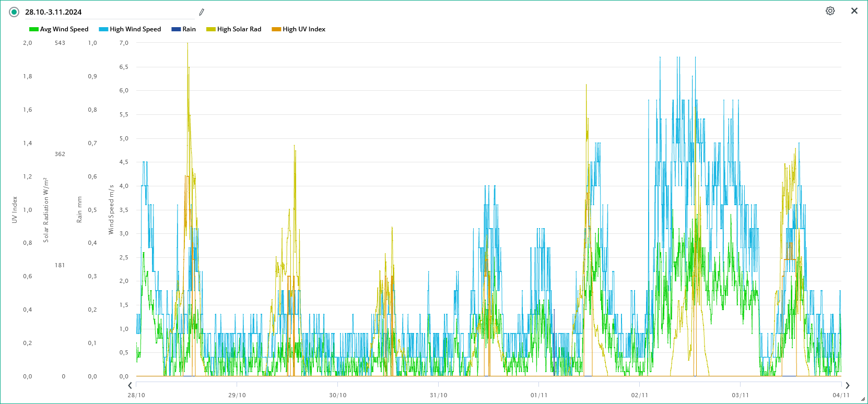This screenshot has height=404, width=868.
Task: Click the Rain mm axis title
Action: pyautogui.click(x=79, y=210)
